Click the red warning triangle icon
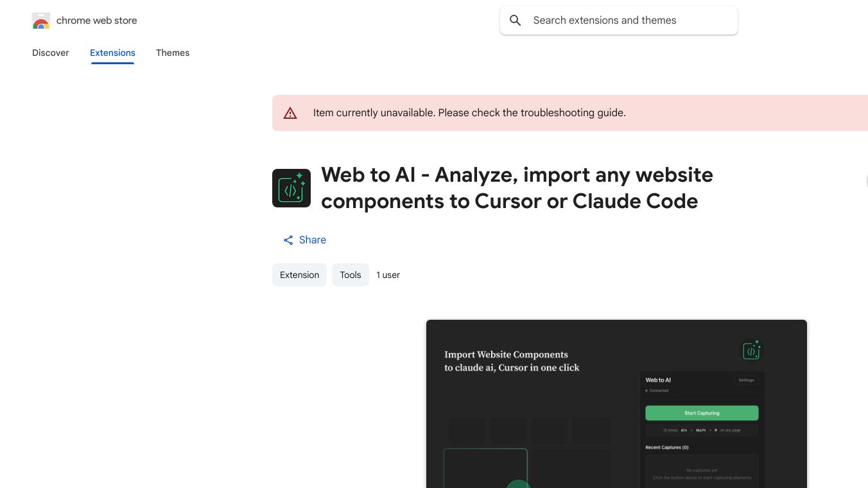Screen dimensions: 868x488 coord(290,113)
